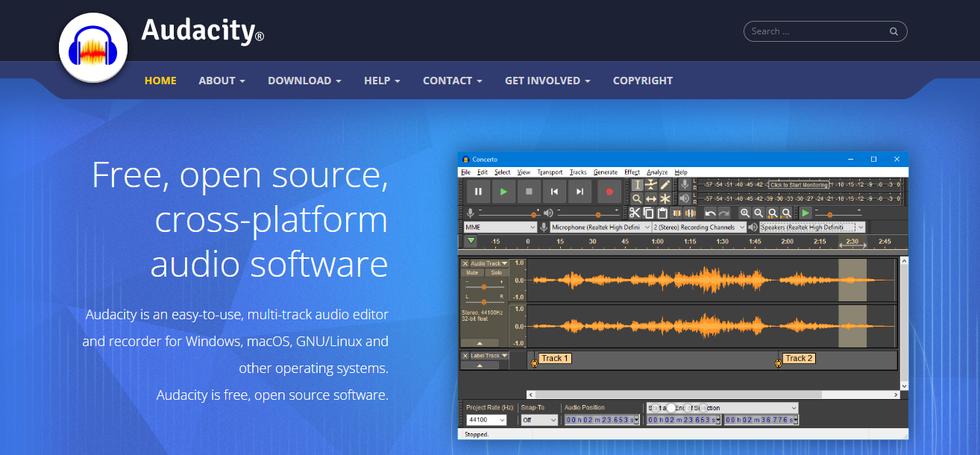Click the Skip to Start button
980x455 pixels.
pyautogui.click(x=554, y=192)
